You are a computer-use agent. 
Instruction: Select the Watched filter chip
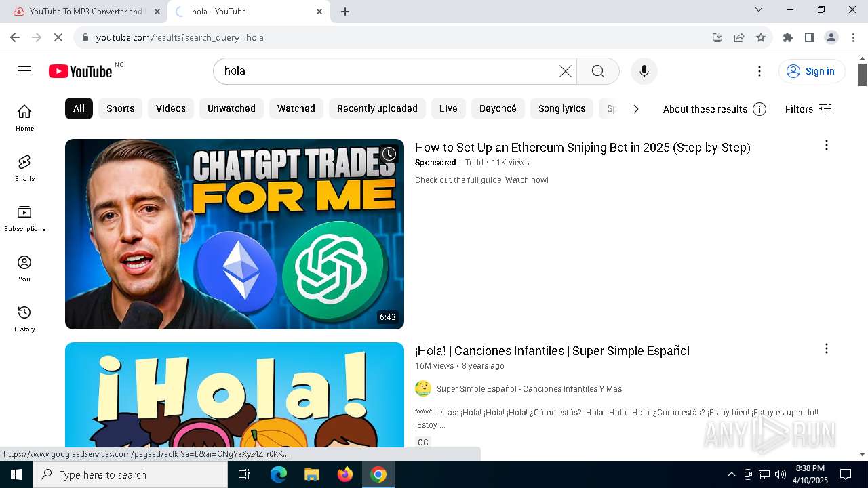296,108
